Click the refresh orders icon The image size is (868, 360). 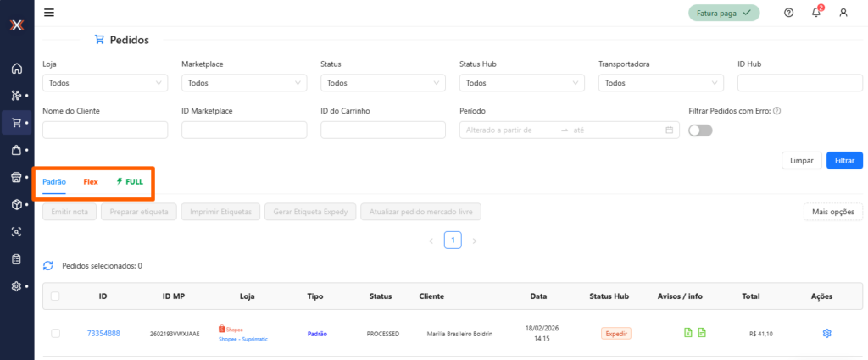click(48, 265)
